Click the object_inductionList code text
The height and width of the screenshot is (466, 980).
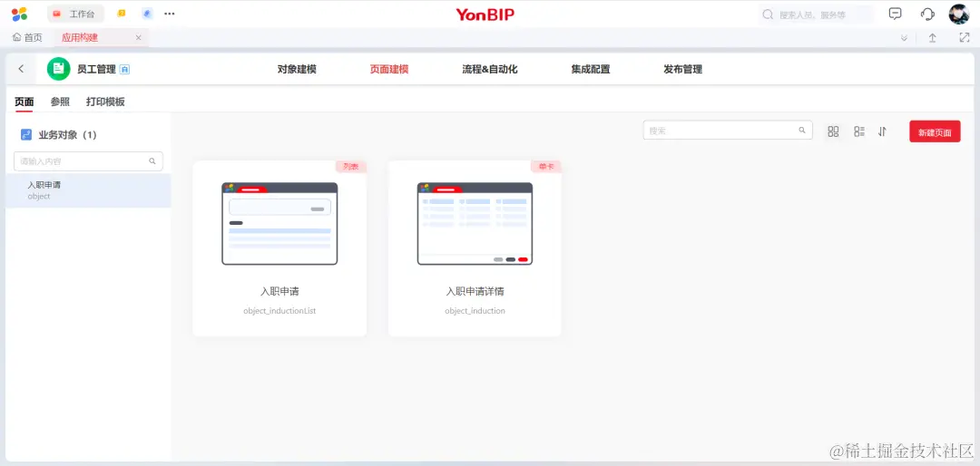coord(279,310)
